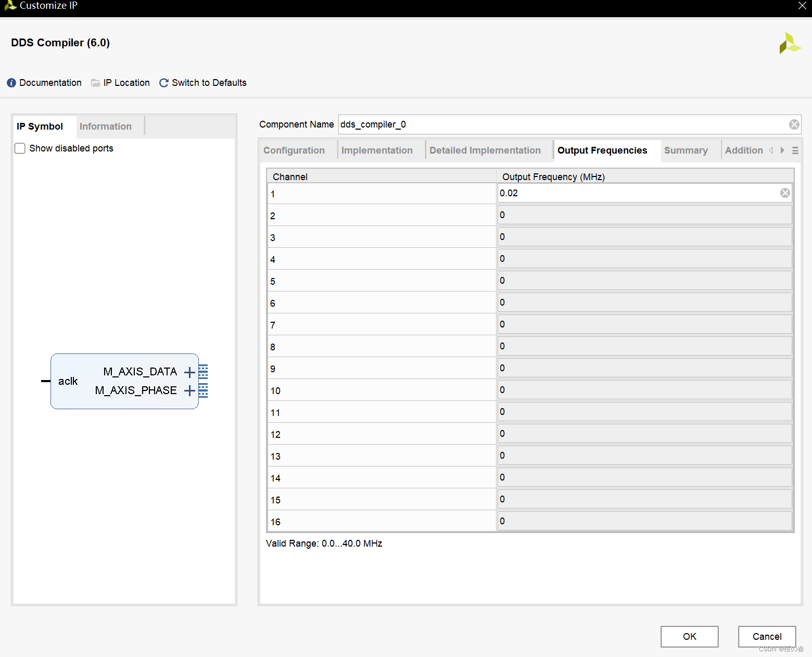
Task: Expand the M_AXIS_DATA port plus icon
Action: pyautogui.click(x=189, y=372)
